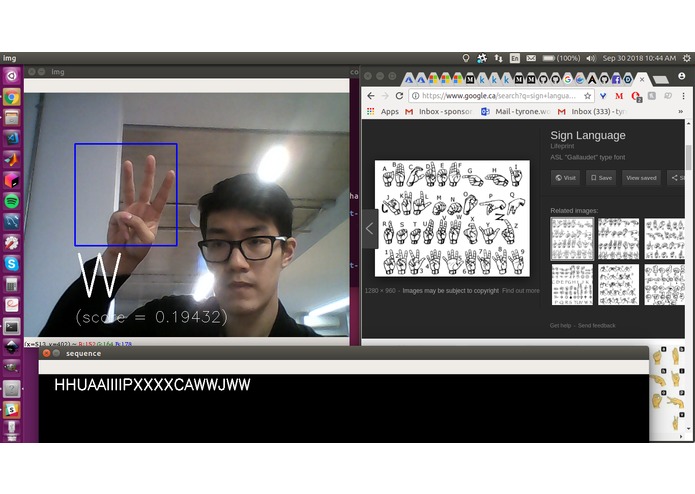
Task: Click the blue Y extension icon
Action: click(603, 96)
